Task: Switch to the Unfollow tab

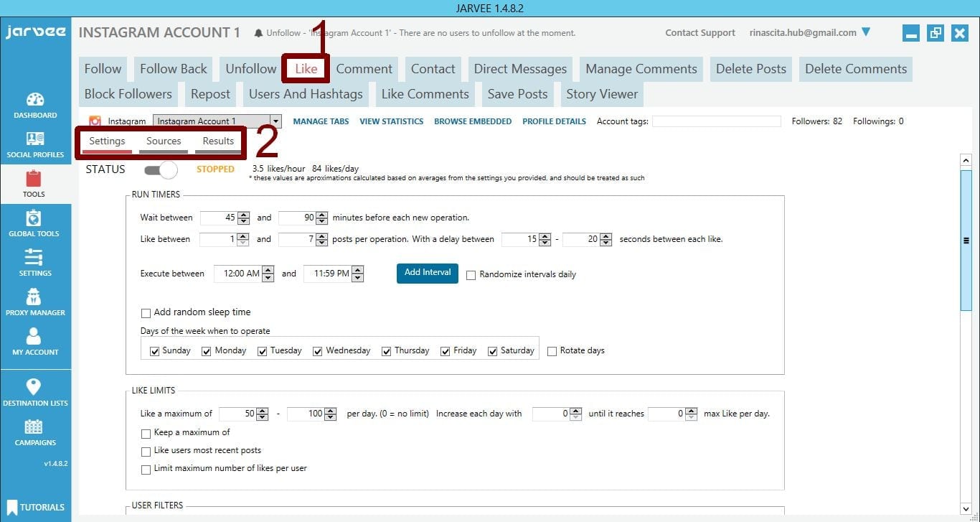Action: [x=251, y=69]
